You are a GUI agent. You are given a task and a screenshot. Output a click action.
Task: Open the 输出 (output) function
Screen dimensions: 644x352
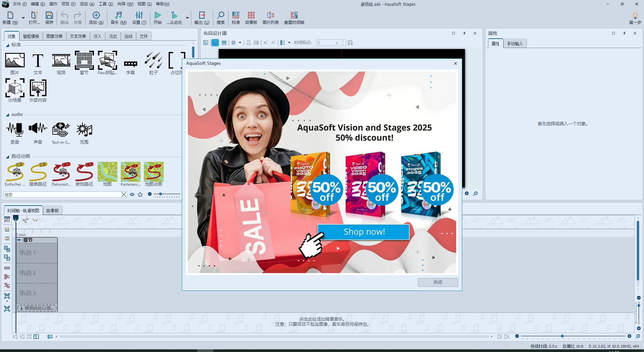(202, 17)
